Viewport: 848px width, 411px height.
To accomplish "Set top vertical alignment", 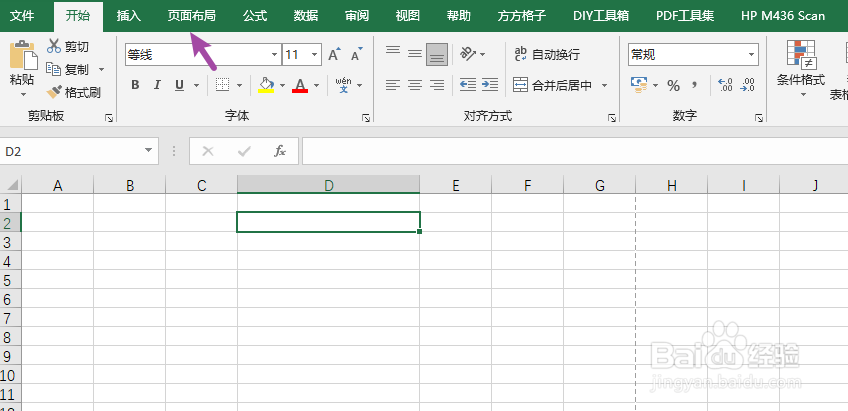I will (393, 52).
